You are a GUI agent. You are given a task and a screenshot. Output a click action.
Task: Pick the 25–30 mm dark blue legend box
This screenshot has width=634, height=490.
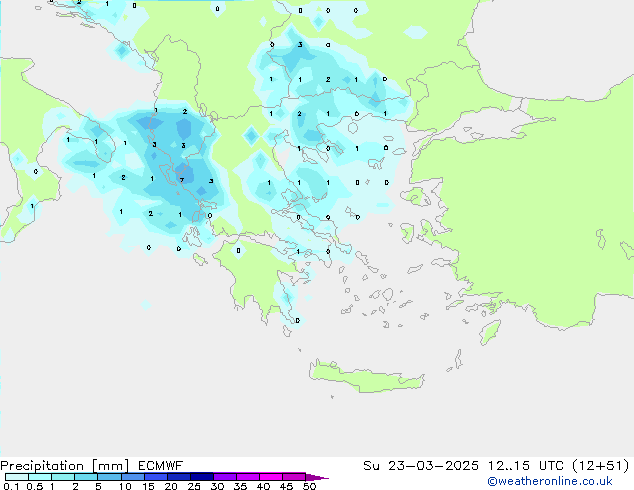click(202, 477)
